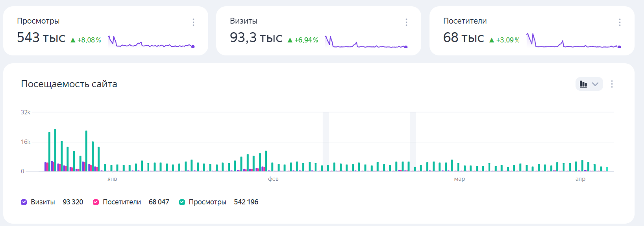Open the Просмотры card three-dot menu
The height and width of the screenshot is (226, 644).
(x=193, y=22)
